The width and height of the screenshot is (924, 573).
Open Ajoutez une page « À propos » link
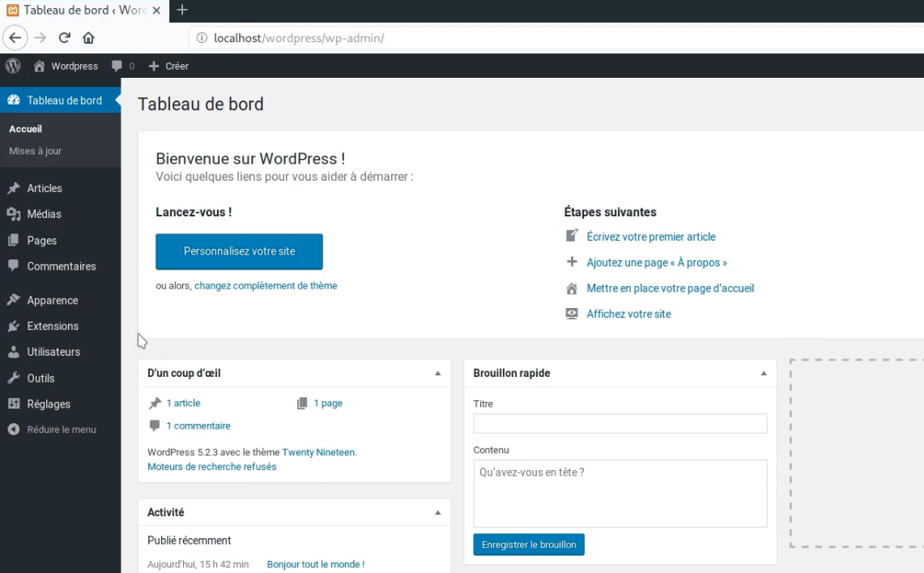coord(657,263)
